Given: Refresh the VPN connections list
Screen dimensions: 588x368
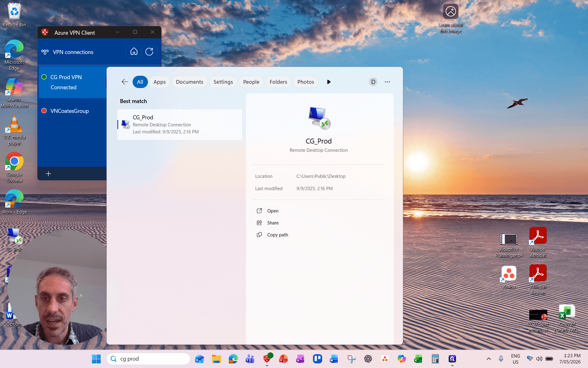Looking at the screenshot, I should point(149,52).
